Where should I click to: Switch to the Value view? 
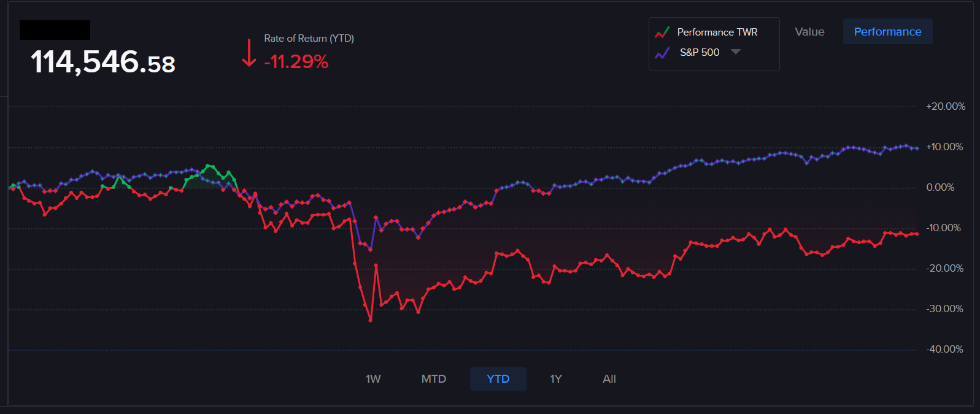pyautogui.click(x=809, y=32)
